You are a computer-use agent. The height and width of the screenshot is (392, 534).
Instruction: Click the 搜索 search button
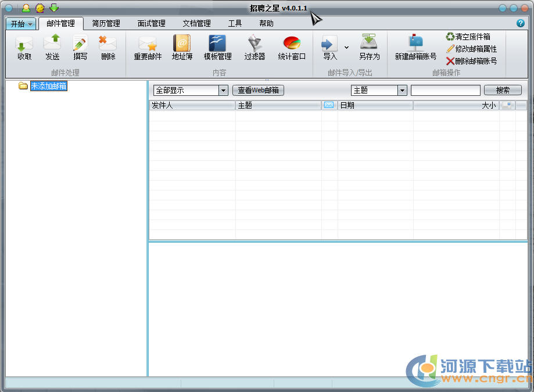503,91
